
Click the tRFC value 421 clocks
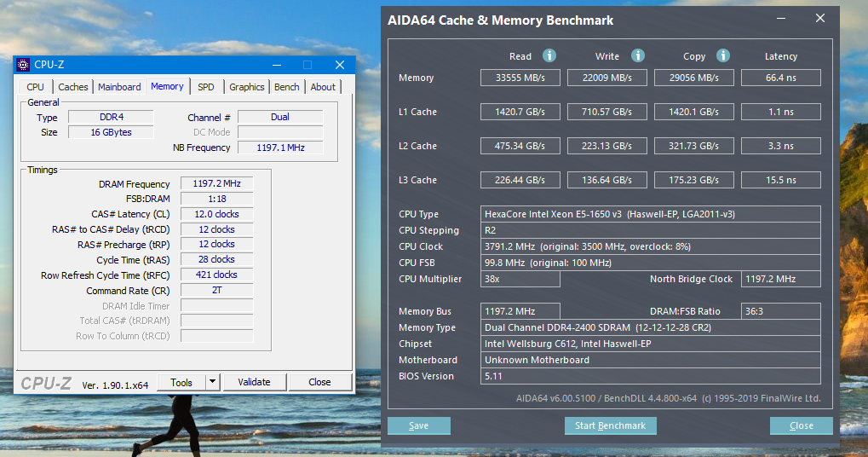coord(217,275)
